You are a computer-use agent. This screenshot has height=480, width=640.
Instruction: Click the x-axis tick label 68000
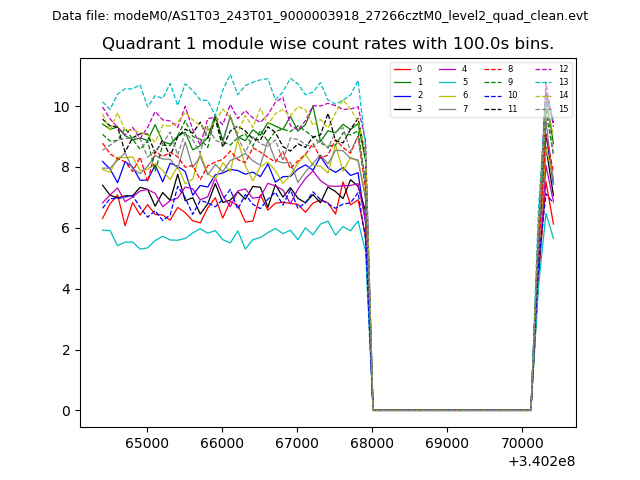click(x=372, y=441)
